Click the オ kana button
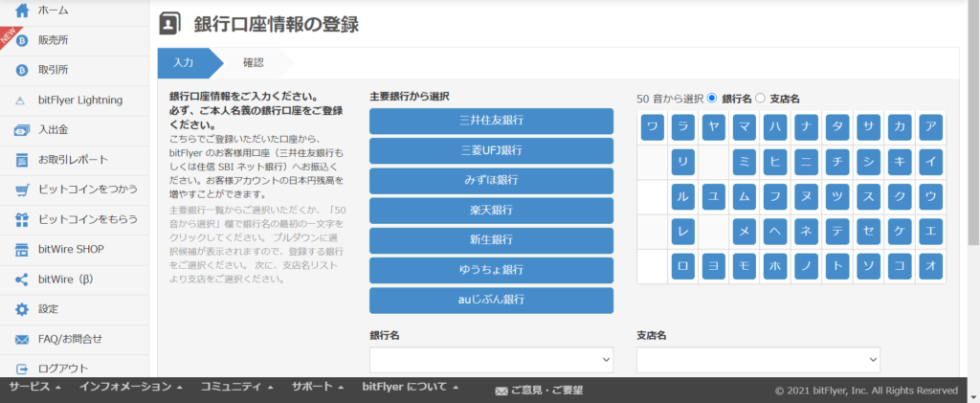This screenshot has width=980, height=403. [x=930, y=266]
